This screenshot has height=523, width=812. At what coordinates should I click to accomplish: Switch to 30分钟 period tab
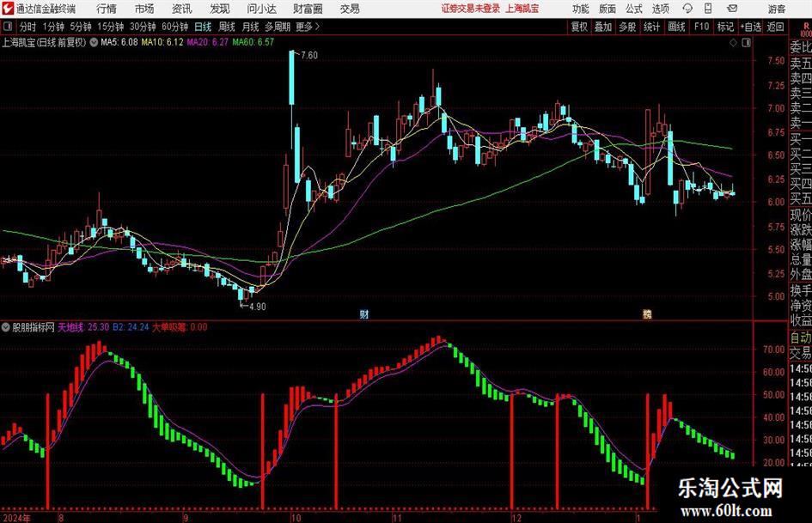[x=143, y=27]
